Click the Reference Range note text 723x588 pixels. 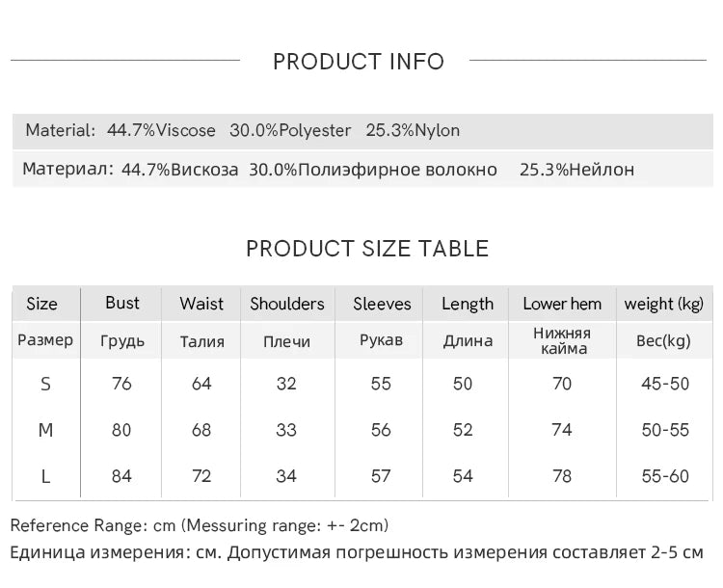(x=200, y=525)
